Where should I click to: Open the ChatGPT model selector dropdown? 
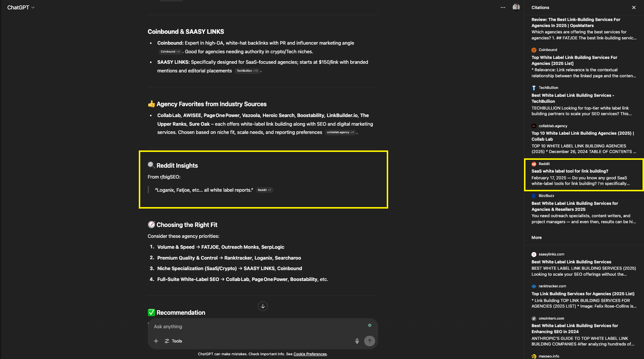click(x=21, y=7)
